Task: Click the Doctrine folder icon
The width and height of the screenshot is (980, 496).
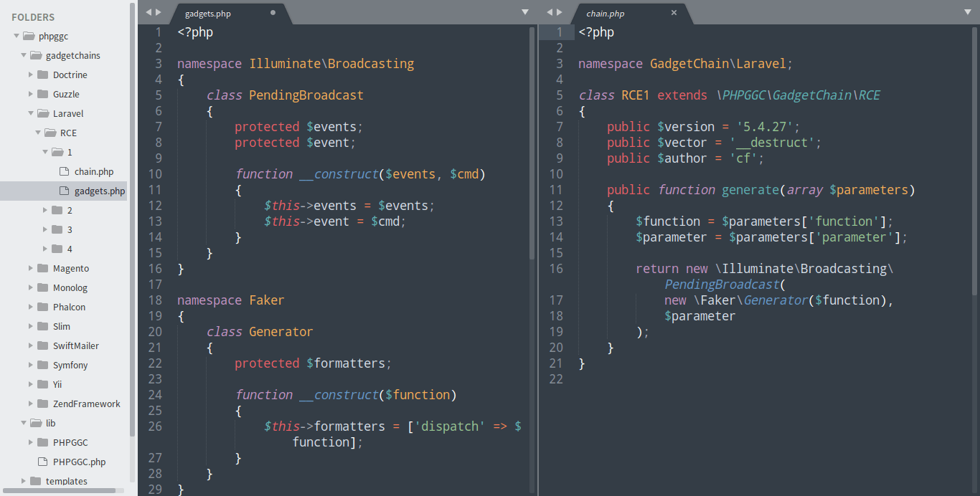Action: point(42,75)
